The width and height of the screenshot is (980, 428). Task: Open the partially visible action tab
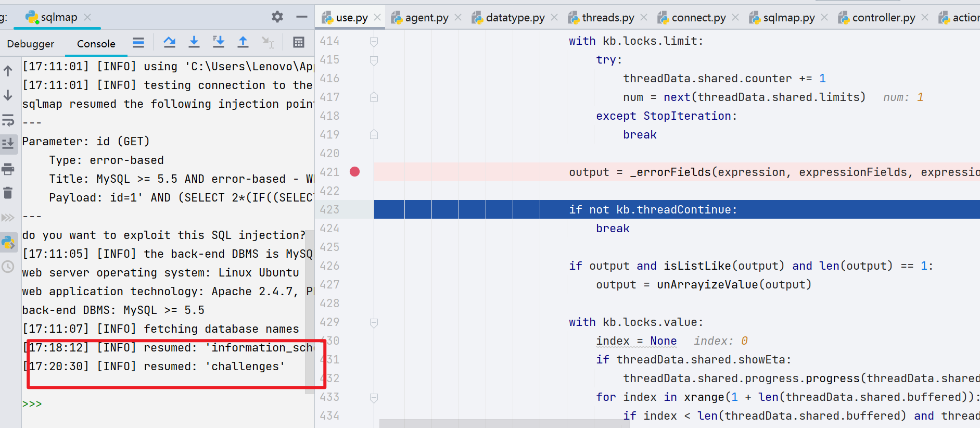coord(959,18)
